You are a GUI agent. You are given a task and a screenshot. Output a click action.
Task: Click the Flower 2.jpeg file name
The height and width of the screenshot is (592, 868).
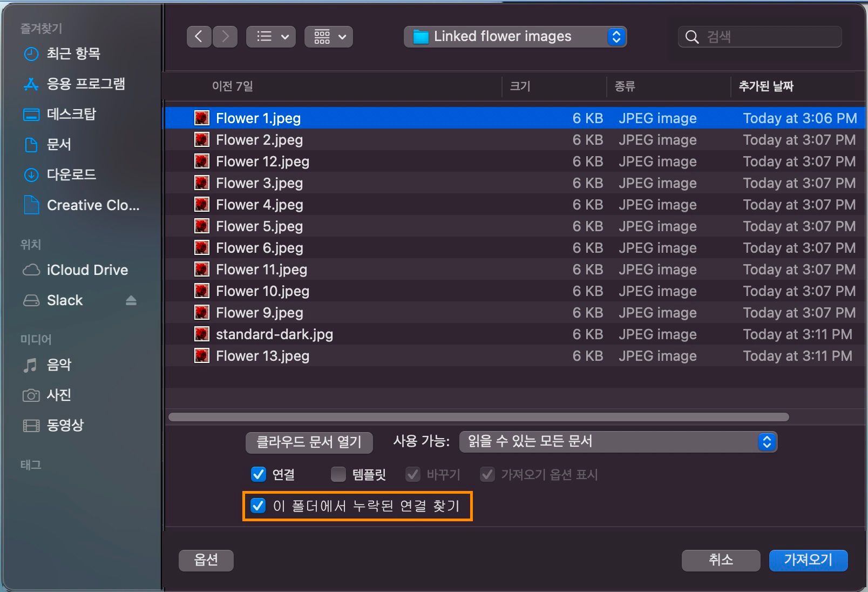coord(260,140)
